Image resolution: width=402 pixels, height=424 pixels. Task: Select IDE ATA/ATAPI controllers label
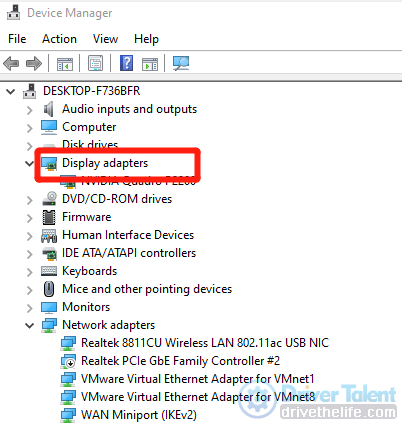[129, 253]
